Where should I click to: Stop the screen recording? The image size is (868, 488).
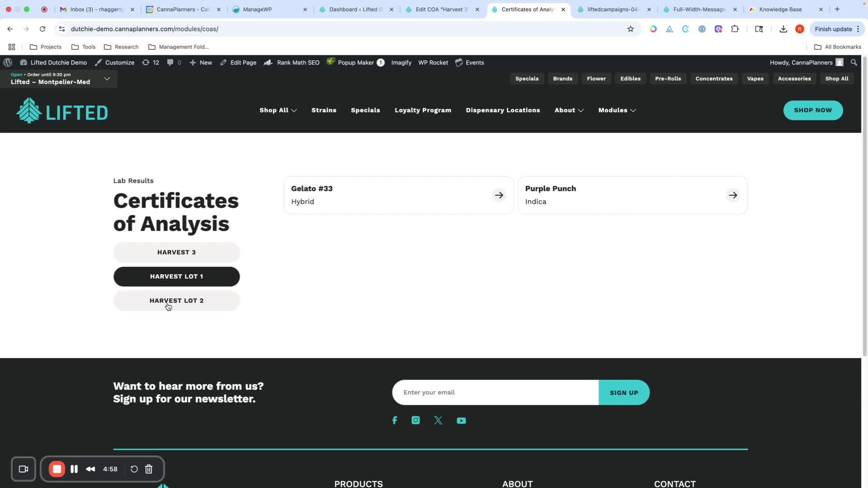pyautogui.click(x=57, y=469)
